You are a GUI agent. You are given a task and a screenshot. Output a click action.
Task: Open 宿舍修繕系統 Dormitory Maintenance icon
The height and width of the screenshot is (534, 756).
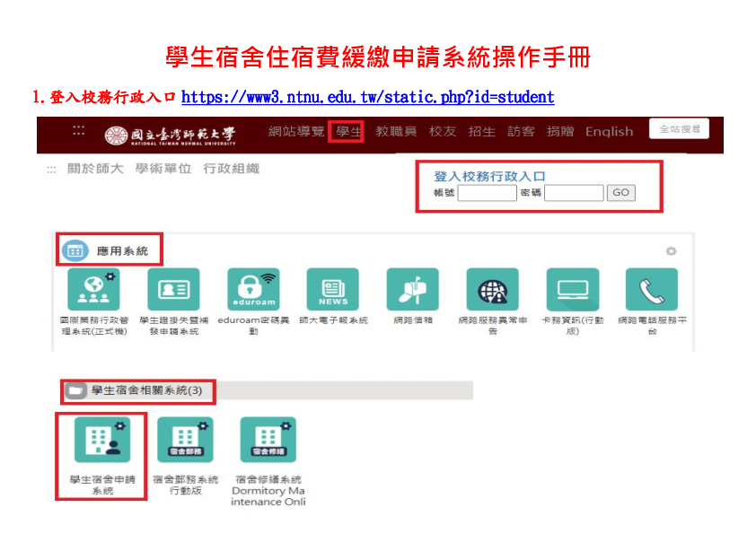(268, 440)
